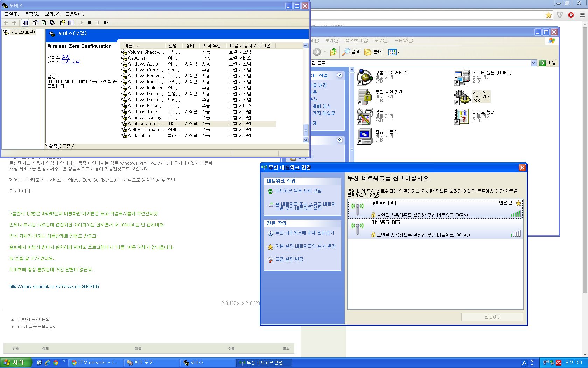Open the 보기(V) menu in Services

[52, 14]
